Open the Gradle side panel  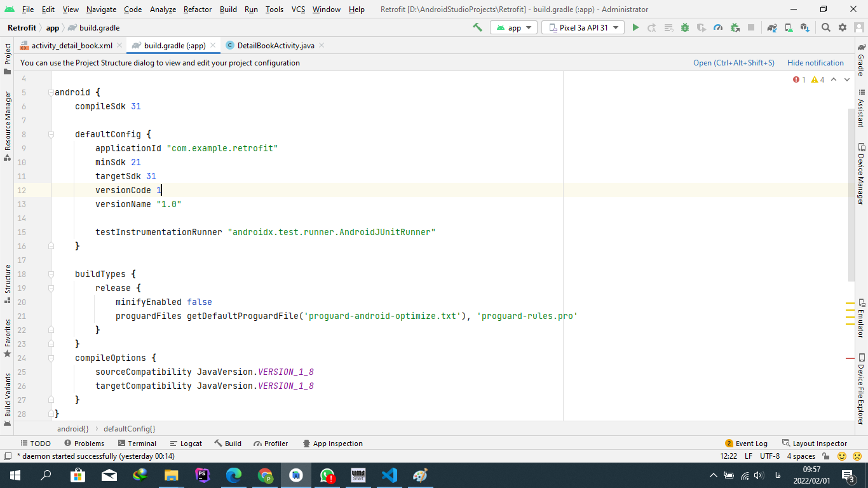(x=861, y=60)
